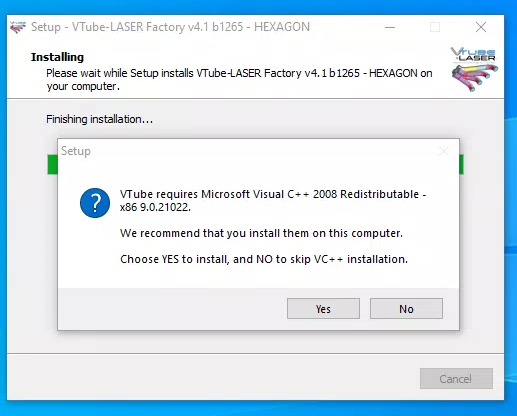The image size is (517, 416).
Task: Click the 'Please wait while Setup installs' text
Action: pos(239,80)
